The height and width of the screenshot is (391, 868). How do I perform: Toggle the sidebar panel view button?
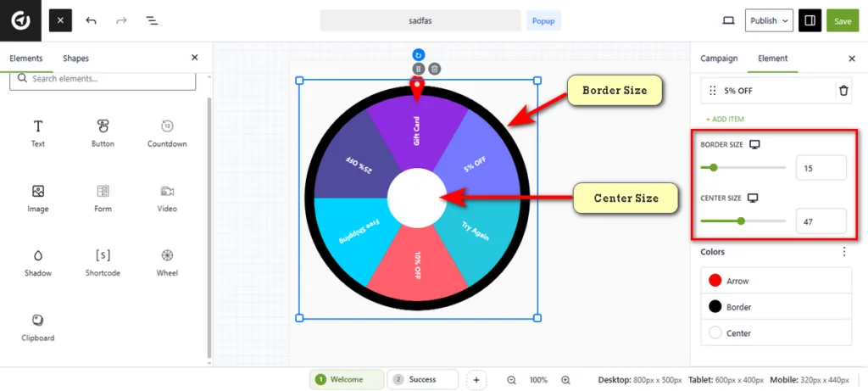(810, 20)
